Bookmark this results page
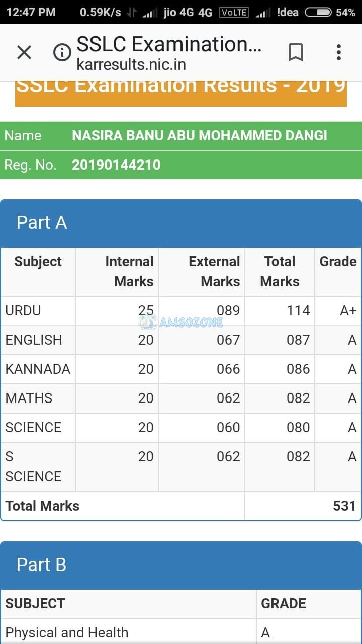This screenshot has height=644, width=362. pos(296,52)
